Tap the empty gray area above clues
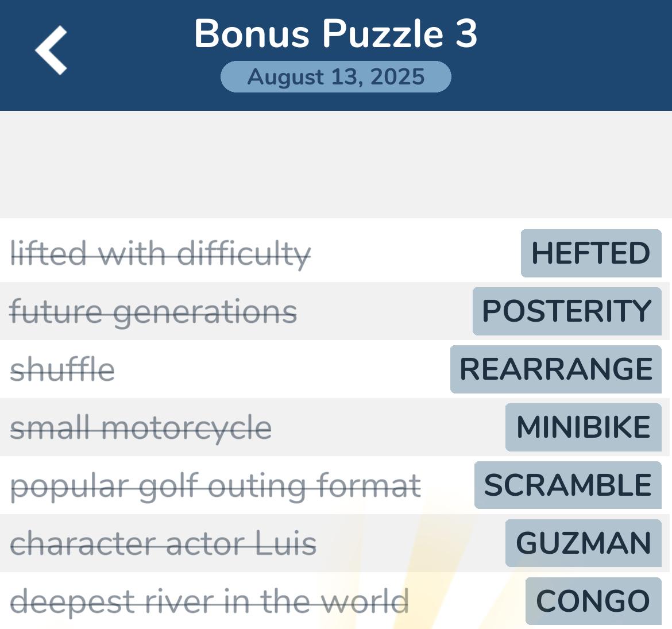 click(336, 164)
